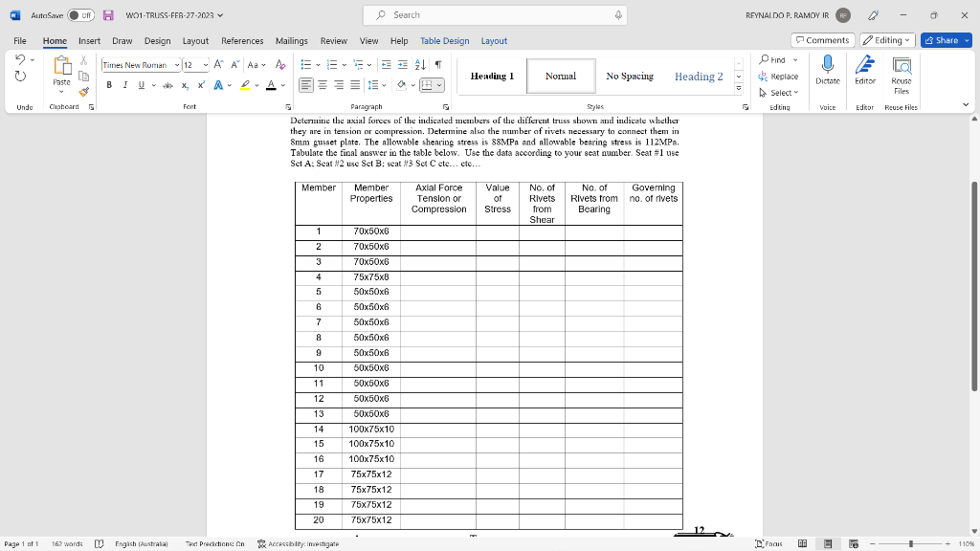The image size is (980, 551).
Task: Toggle left text alignment
Action: tap(305, 85)
